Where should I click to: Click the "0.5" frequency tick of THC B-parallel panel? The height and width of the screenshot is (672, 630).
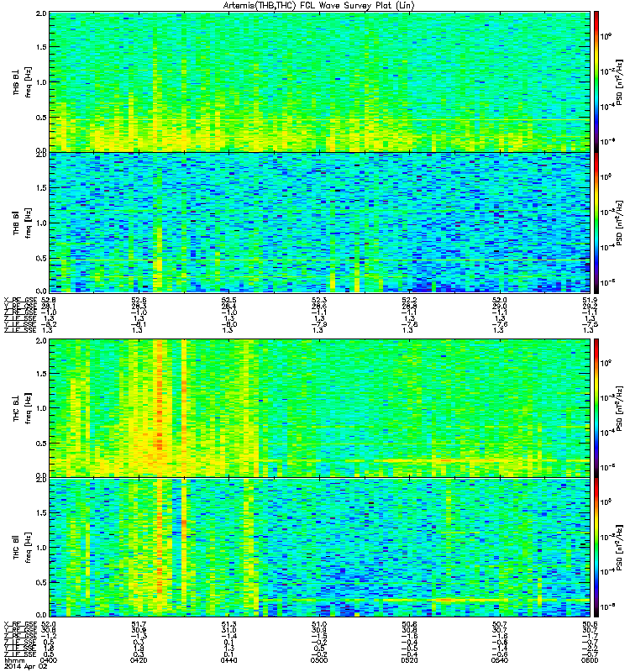click(x=41, y=582)
